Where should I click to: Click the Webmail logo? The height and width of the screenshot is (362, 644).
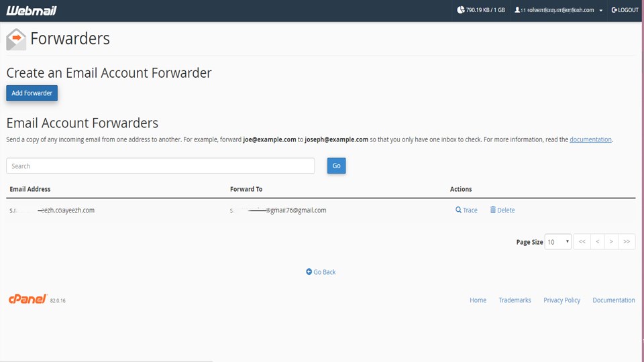[32, 11]
